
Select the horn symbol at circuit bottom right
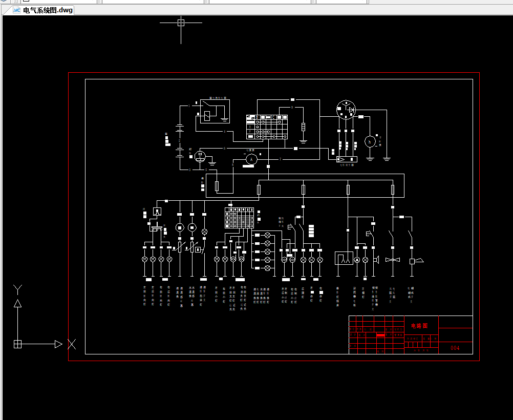pyautogui.click(x=416, y=261)
